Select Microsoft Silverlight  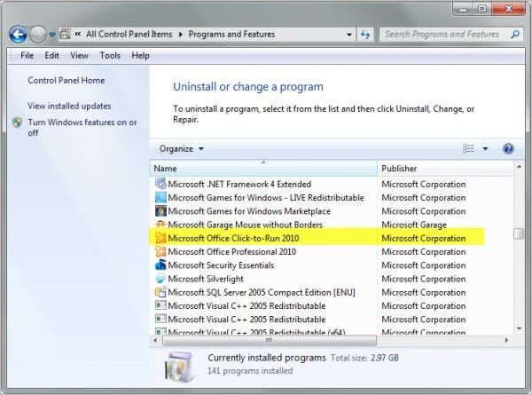coord(206,279)
